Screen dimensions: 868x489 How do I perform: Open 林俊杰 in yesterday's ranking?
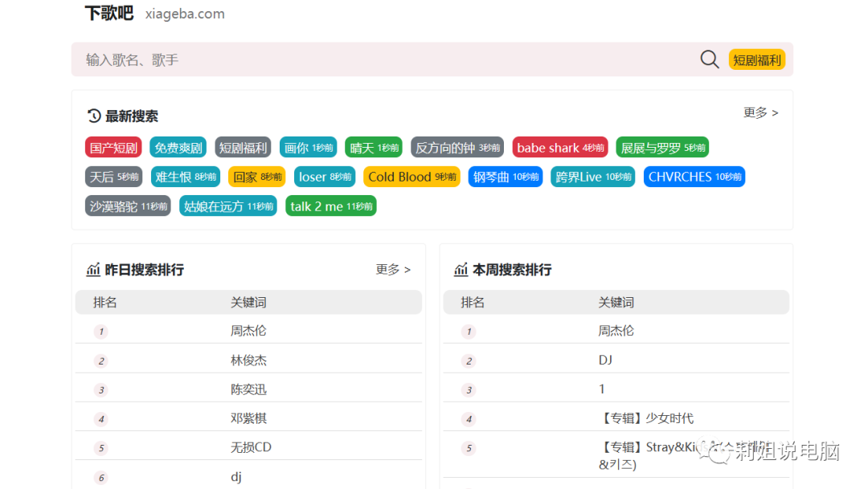pyautogui.click(x=248, y=361)
